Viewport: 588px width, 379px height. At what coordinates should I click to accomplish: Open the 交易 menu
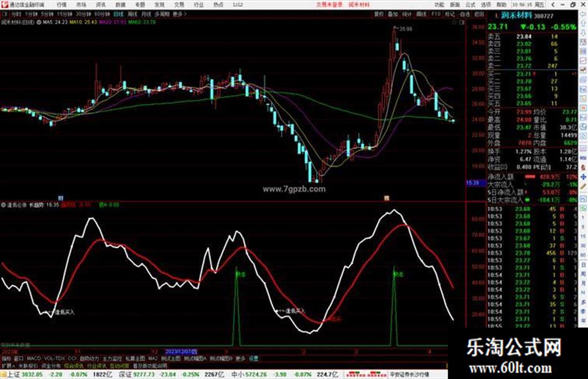click(179, 4)
